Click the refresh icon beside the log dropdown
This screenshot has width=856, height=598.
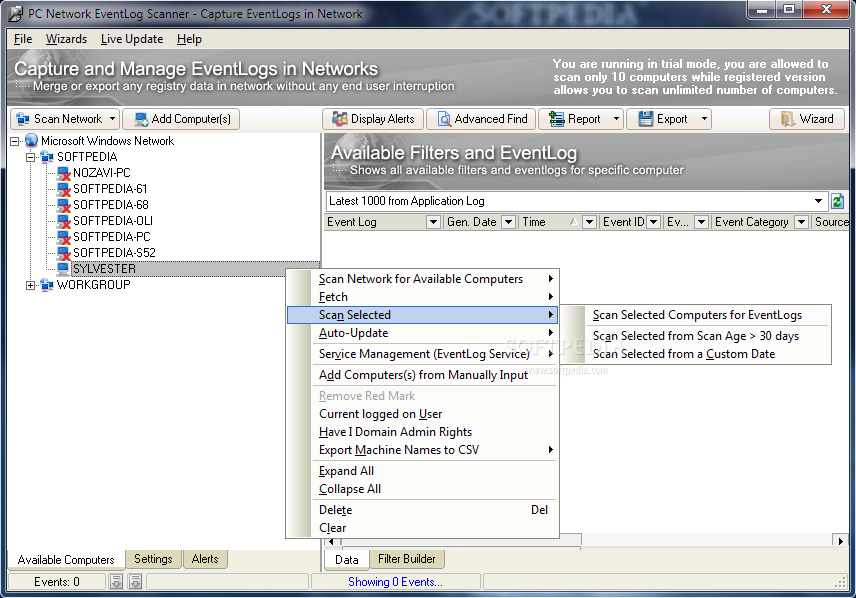pos(837,201)
